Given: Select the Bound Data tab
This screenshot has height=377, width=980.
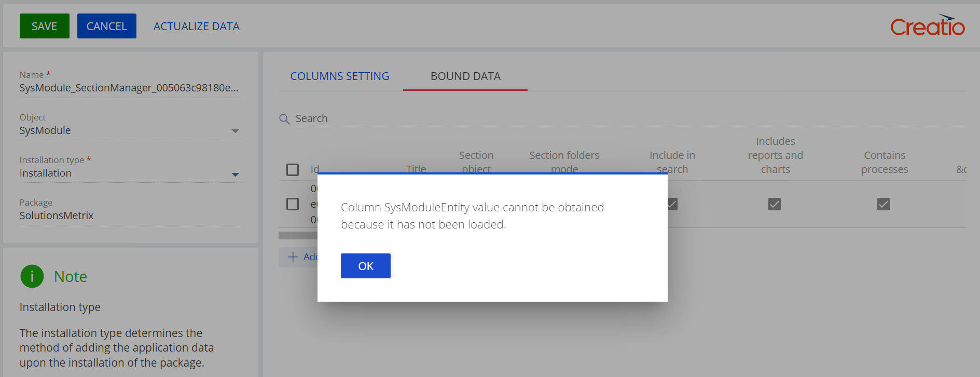Looking at the screenshot, I should (x=465, y=76).
